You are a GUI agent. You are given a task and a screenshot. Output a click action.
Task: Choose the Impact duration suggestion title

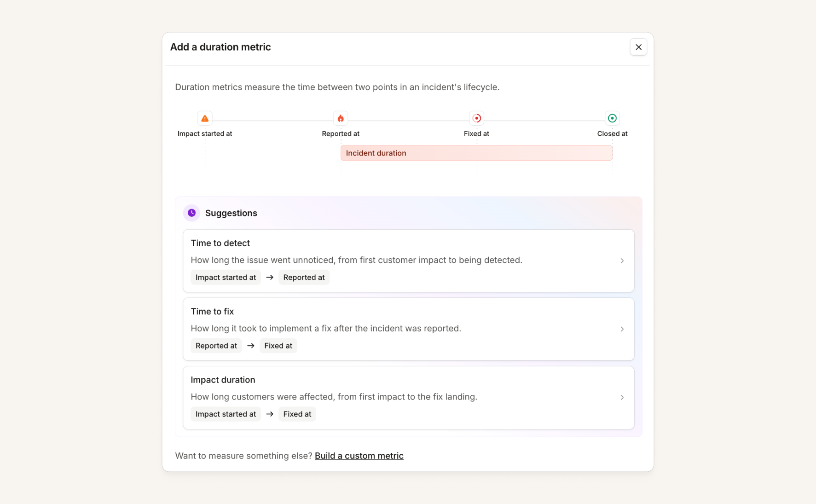tap(223, 380)
